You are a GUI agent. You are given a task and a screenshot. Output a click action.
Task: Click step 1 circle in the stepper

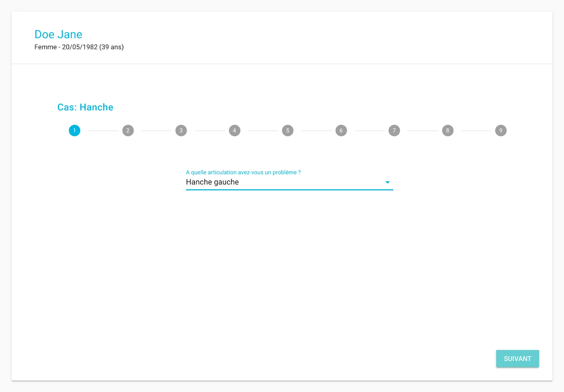pyautogui.click(x=74, y=130)
